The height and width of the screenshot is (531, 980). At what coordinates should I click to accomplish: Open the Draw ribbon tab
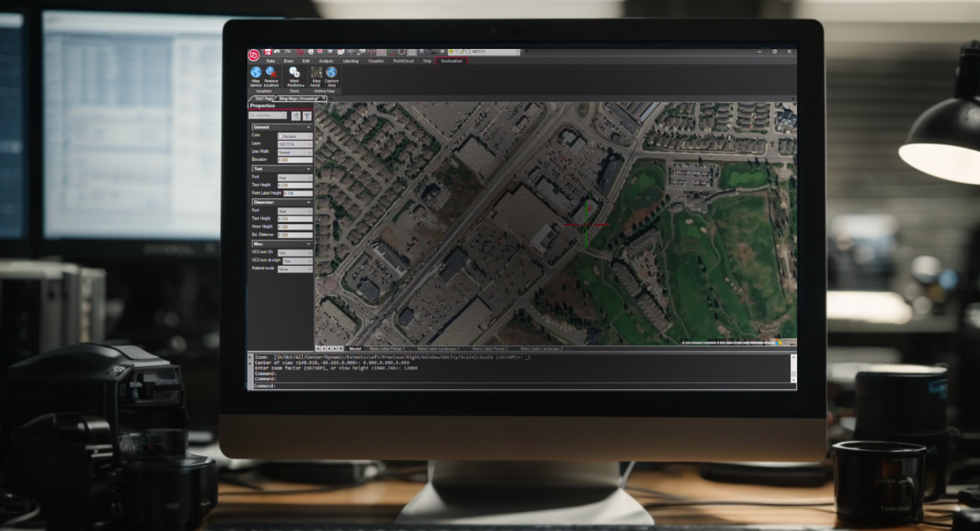[289, 61]
